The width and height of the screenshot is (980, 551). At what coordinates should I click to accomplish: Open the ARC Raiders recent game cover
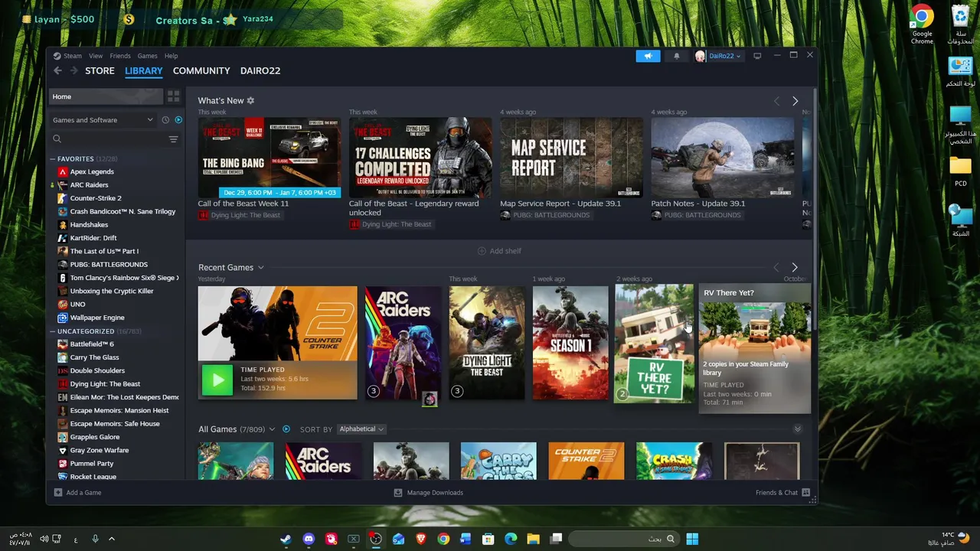click(403, 343)
